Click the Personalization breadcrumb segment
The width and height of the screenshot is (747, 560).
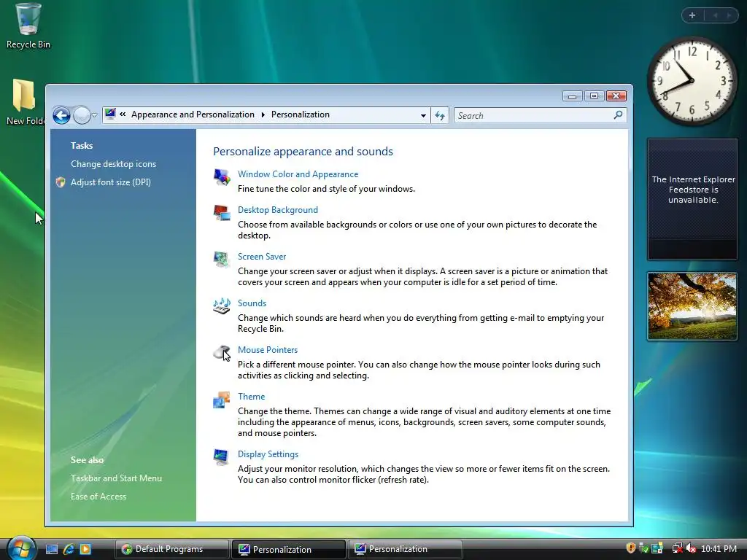tap(300, 114)
